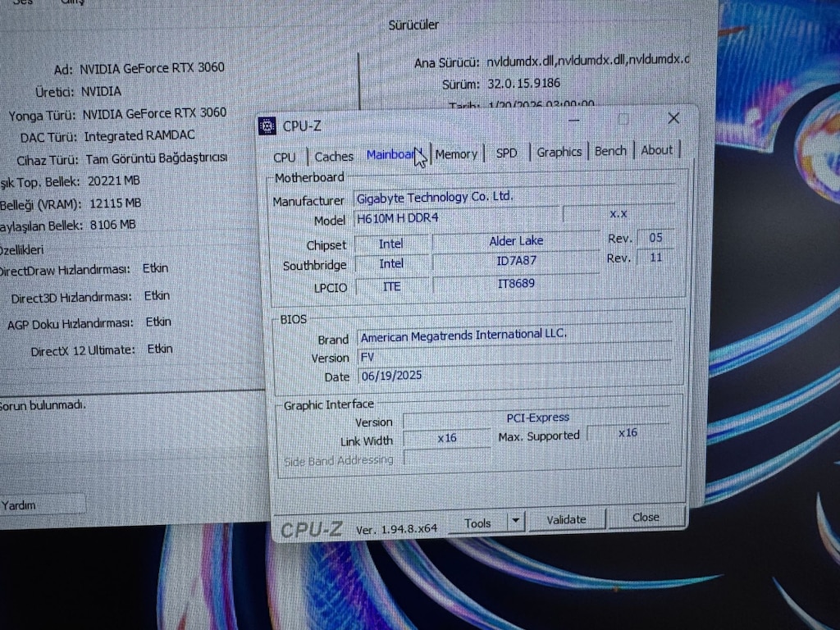Click Direct3D Hızlandırması status Etkin

(x=157, y=295)
